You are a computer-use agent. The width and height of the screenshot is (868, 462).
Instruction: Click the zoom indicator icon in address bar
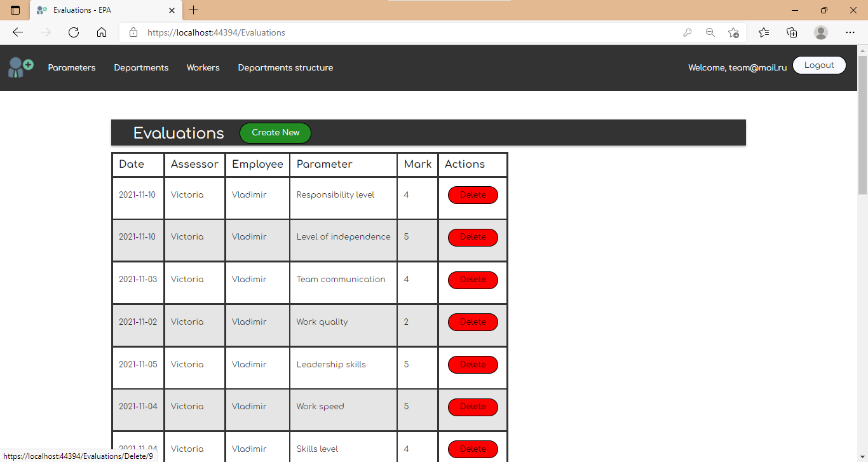coord(710,32)
